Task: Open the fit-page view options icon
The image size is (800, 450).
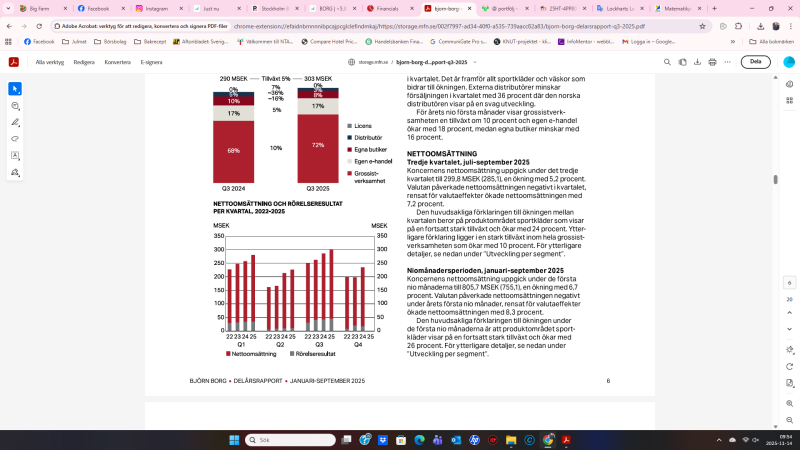Action: click(789, 383)
